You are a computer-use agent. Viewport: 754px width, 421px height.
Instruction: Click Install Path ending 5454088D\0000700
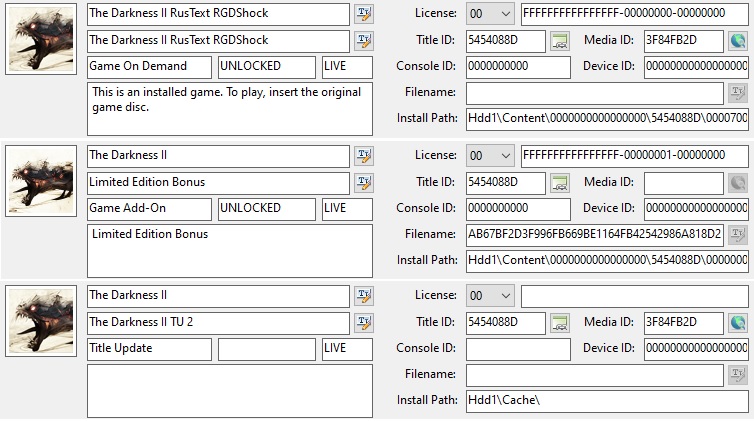(607, 119)
